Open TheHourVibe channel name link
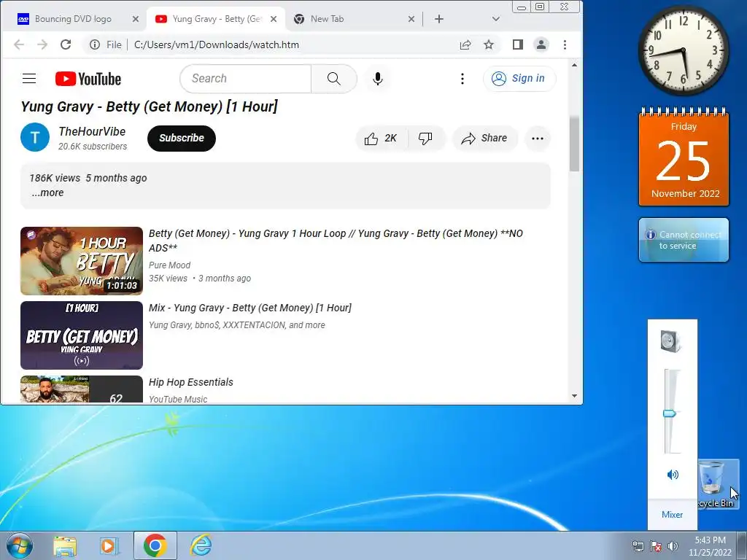This screenshot has height=560, width=747. click(x=92, y=131)
